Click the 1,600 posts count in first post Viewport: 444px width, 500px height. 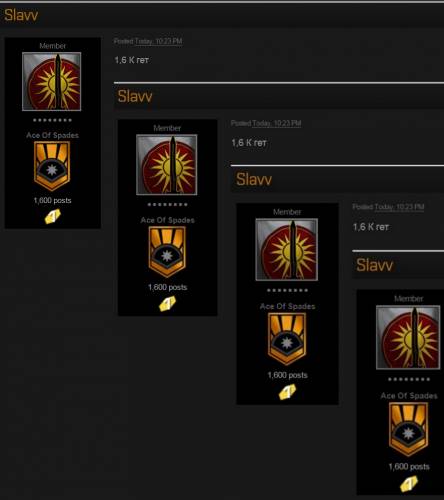click(52, 200)
